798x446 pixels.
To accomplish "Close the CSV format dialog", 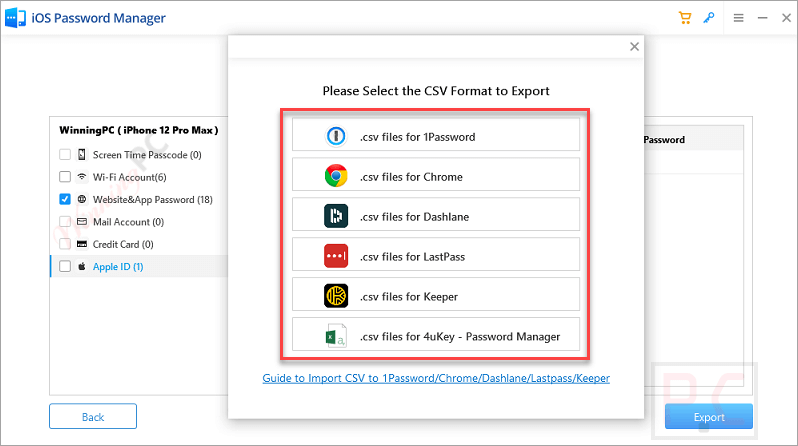I will 634,47.
